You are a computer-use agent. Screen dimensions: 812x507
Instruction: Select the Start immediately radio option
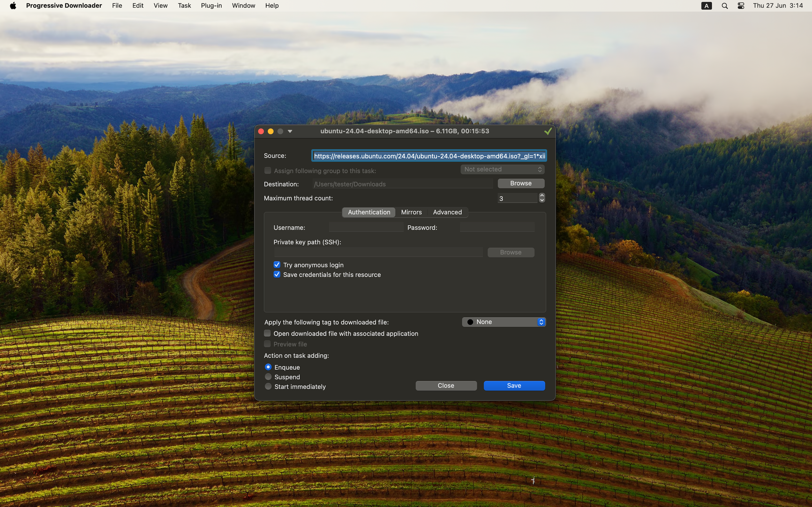coord(268,387)
